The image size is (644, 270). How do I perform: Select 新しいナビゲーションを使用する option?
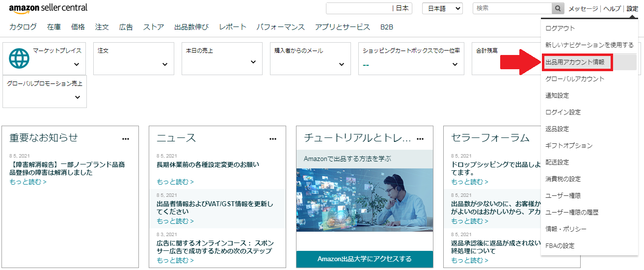pyautogui.click(x=590, y=45)
